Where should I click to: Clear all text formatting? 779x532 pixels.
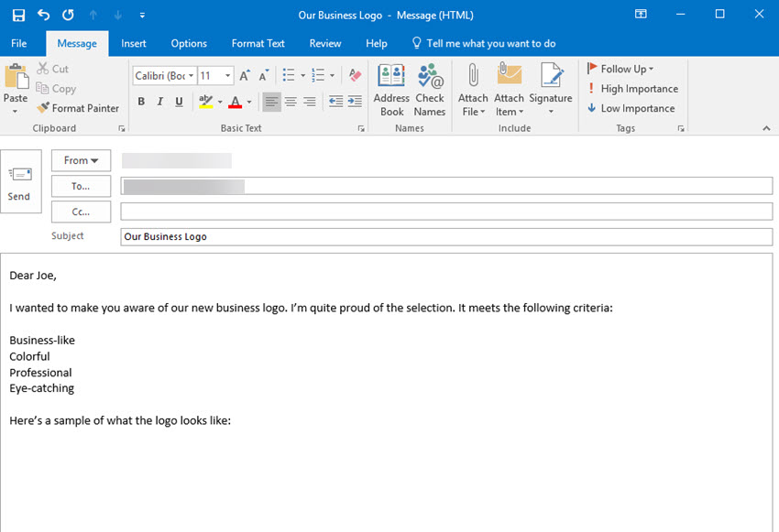(356, 76)
